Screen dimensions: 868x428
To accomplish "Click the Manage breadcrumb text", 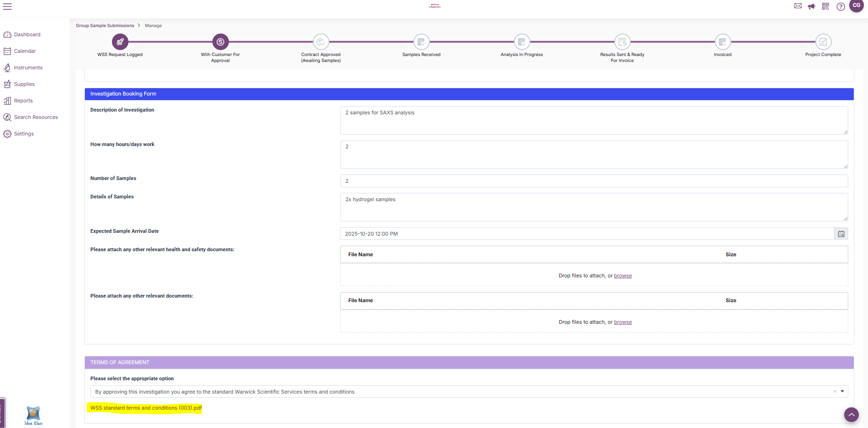I will [153, 26].
